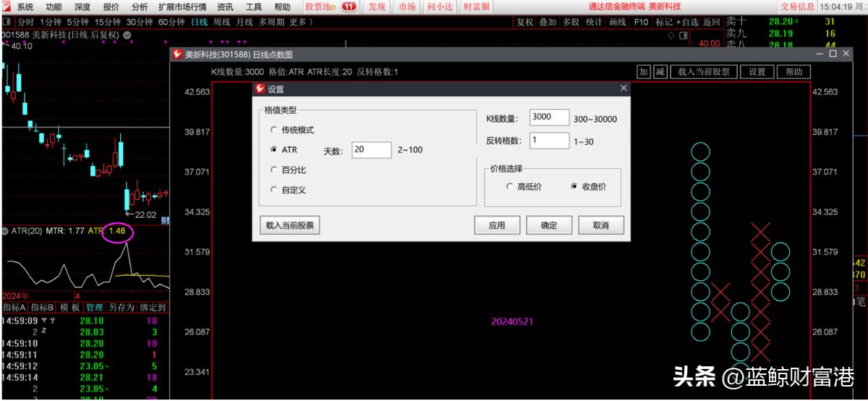868x401 pixels.
Task: Switch to 周线 period
Action: (x=222, y=22)
